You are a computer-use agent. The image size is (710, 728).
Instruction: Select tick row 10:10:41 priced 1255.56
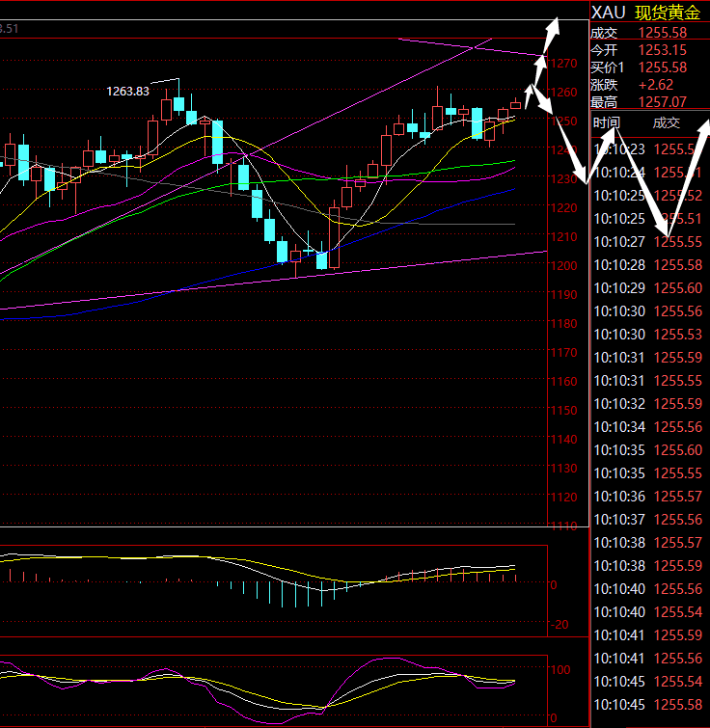coord(649,659)
